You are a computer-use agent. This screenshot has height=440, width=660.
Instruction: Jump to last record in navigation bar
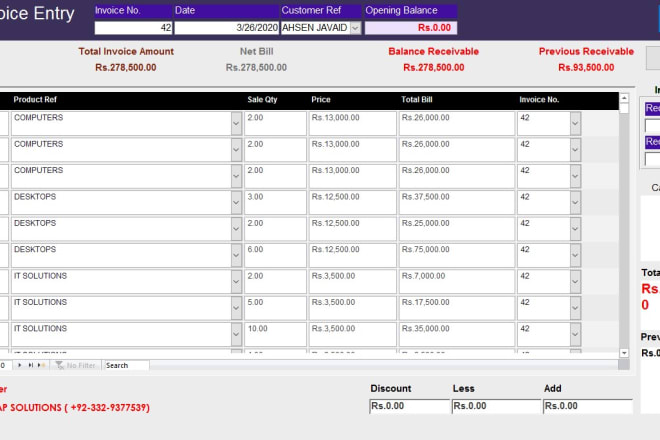tap(30, 365)
